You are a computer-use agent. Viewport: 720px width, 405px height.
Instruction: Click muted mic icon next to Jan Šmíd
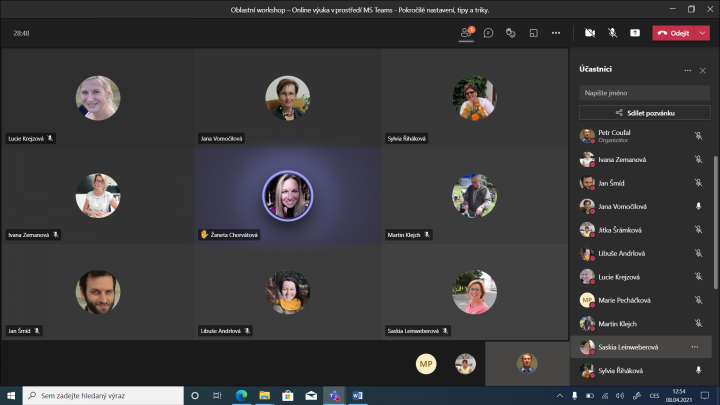[698, 183]
